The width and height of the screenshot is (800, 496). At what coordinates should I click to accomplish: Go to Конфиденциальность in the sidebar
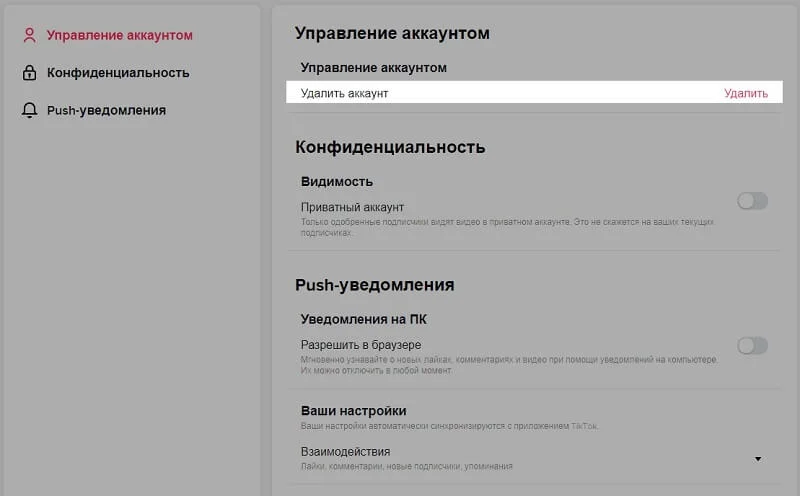click(117, 73)
